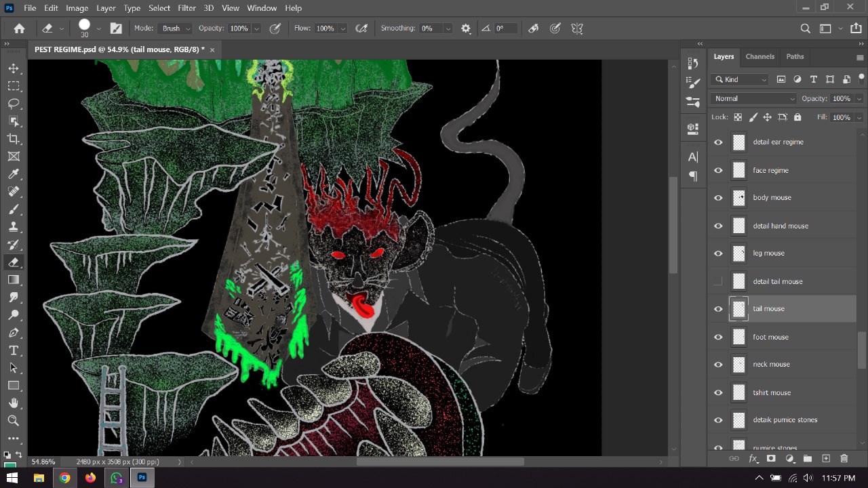Create new adjustment layer
This screenshot has height=488, width=868.
[789, 459]
